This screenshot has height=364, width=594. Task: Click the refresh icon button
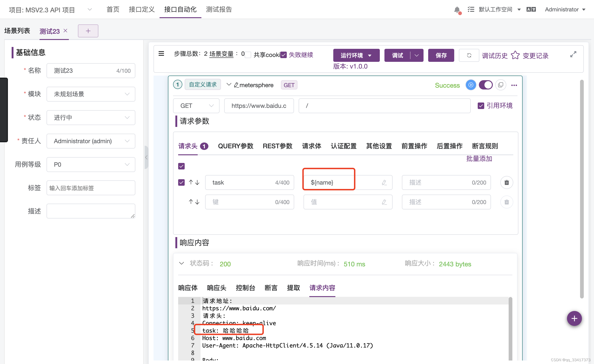click(469, 55)
